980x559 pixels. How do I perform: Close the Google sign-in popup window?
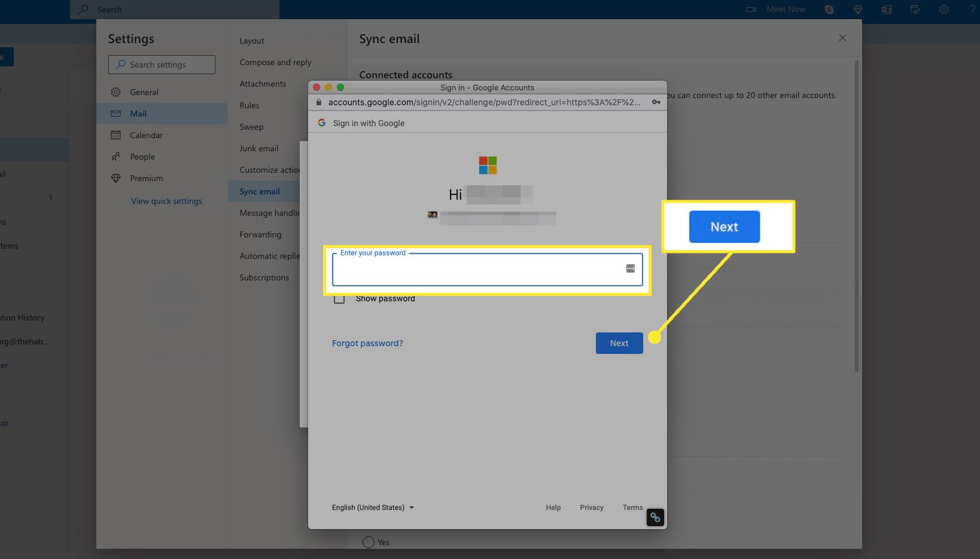pos(316,87)
